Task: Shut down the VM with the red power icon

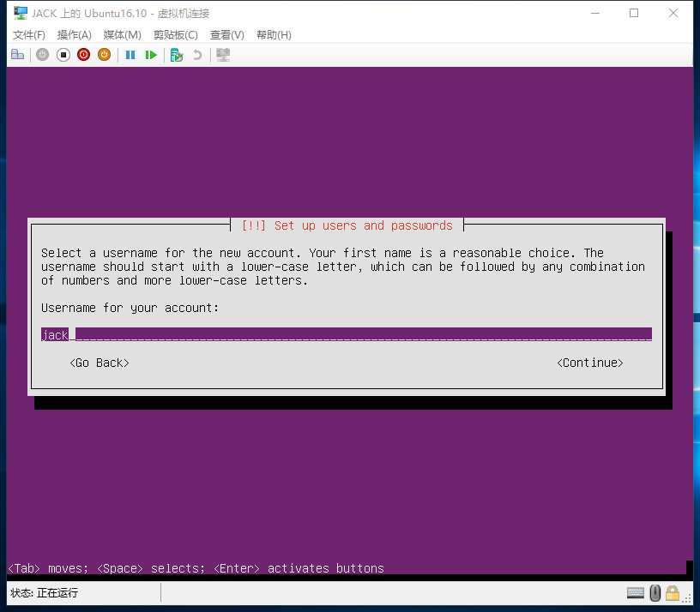Action: coord(83,55)
